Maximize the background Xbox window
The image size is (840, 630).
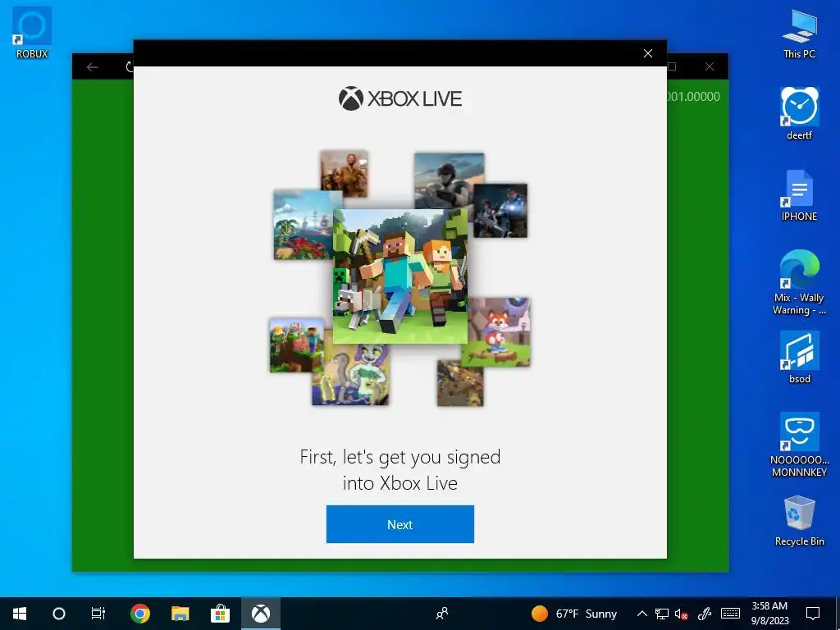click(672, 66)
